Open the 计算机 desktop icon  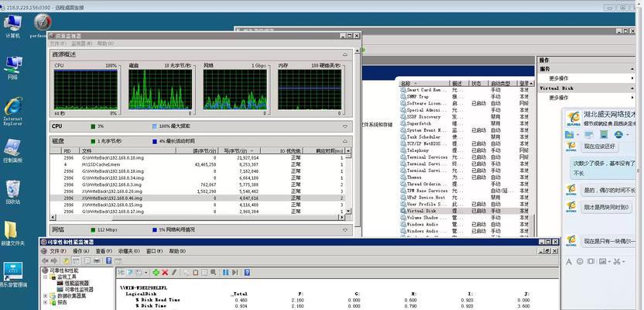[x=12, y=26]
